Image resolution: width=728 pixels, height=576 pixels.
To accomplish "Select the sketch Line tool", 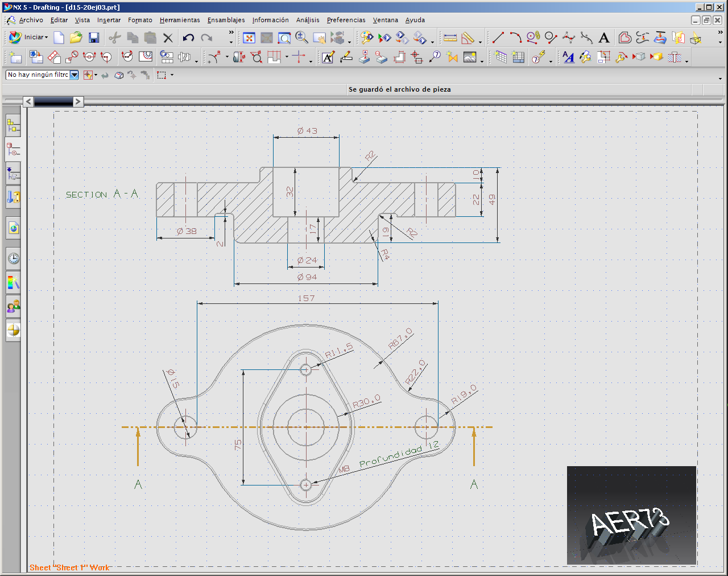I will pyautogui.click(x=498, y=38).
